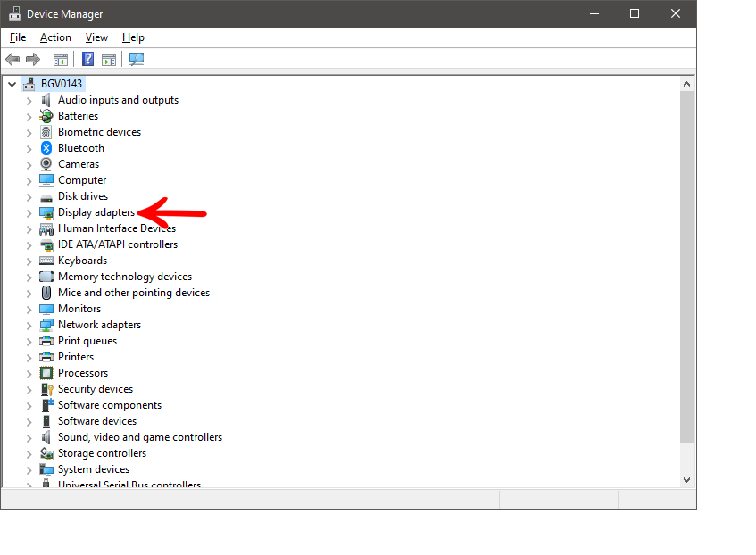
Task: Click the Security devices key icon
Action: pyautogui.click(x=46, y=389)
